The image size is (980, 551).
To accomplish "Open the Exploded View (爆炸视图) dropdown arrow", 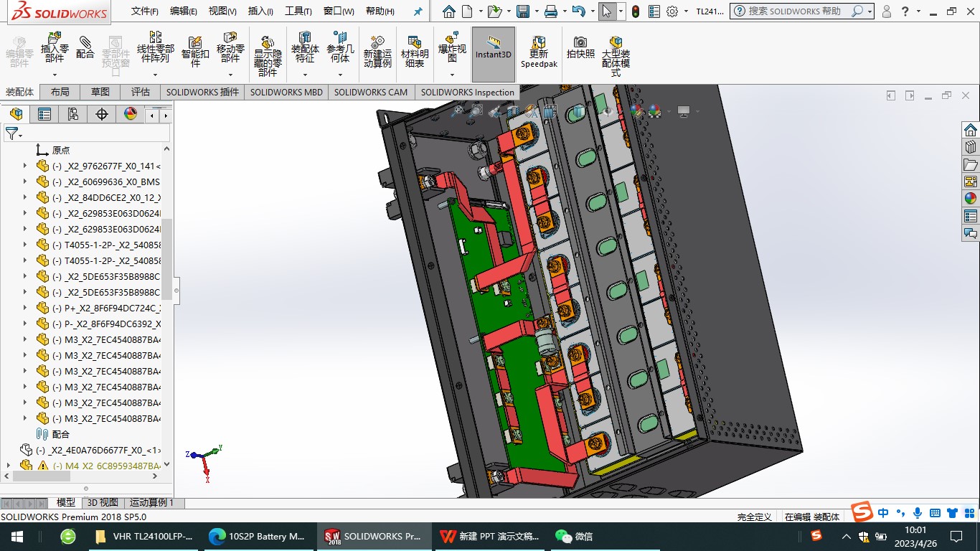I will pyautogui.click(x=452, y=75).
